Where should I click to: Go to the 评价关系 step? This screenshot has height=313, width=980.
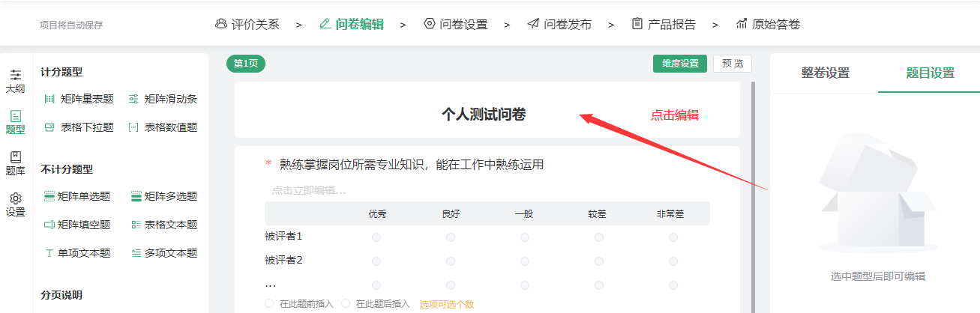(247, 24)
